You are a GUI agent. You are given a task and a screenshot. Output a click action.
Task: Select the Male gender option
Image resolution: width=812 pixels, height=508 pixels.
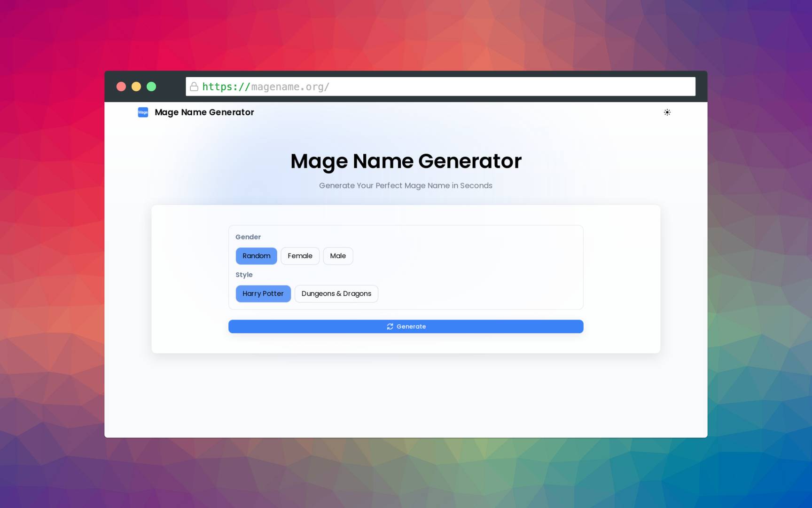pos(338,256)
